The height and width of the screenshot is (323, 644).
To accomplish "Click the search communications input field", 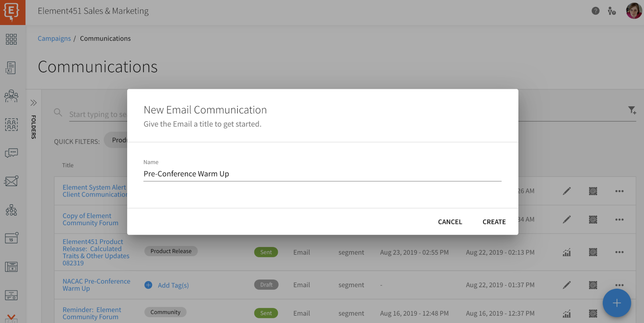I will [x=98, y=114].
